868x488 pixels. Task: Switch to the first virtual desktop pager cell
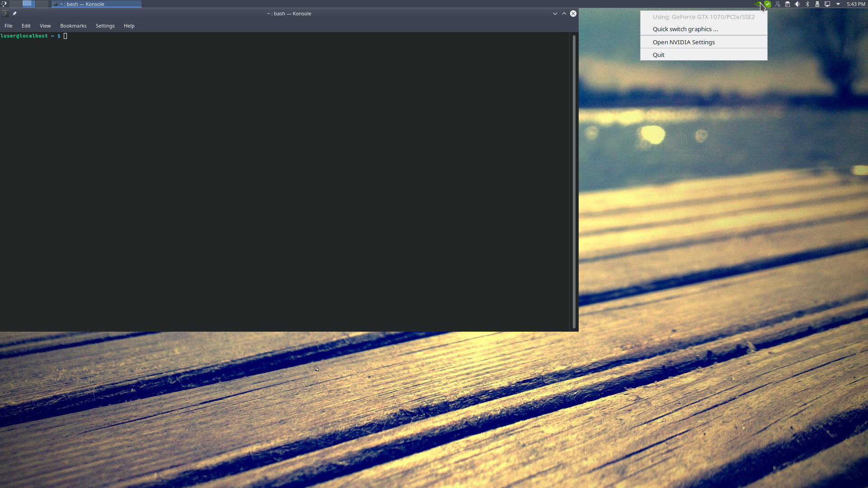point(15,4)
